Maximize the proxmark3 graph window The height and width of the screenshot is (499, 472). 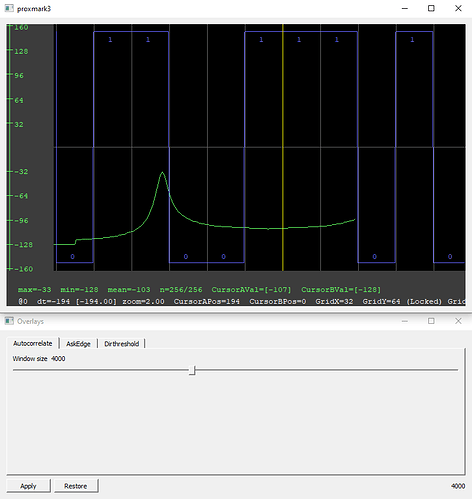point(431,8)
